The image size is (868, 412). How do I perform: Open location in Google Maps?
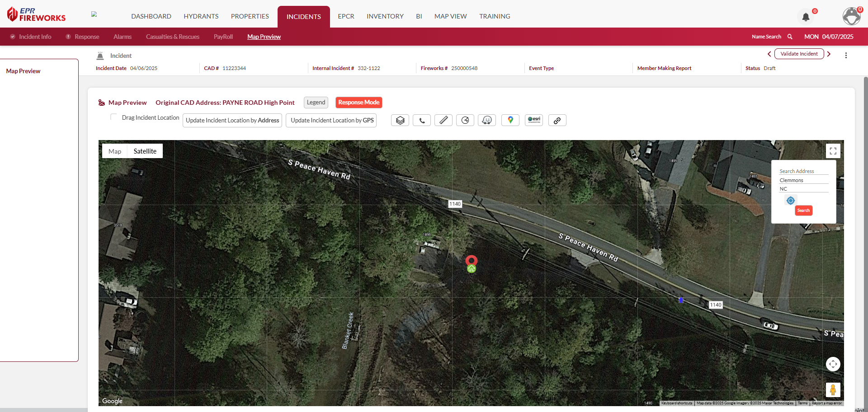point(510,120)
